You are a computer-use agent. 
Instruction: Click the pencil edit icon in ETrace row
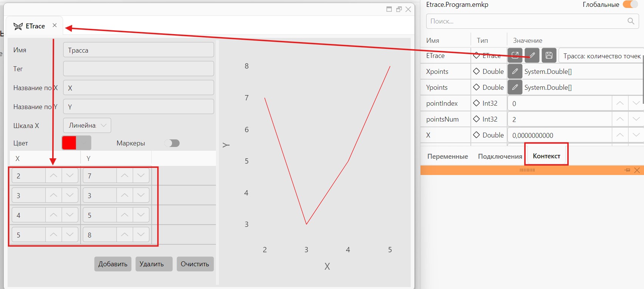coord(532,55)
